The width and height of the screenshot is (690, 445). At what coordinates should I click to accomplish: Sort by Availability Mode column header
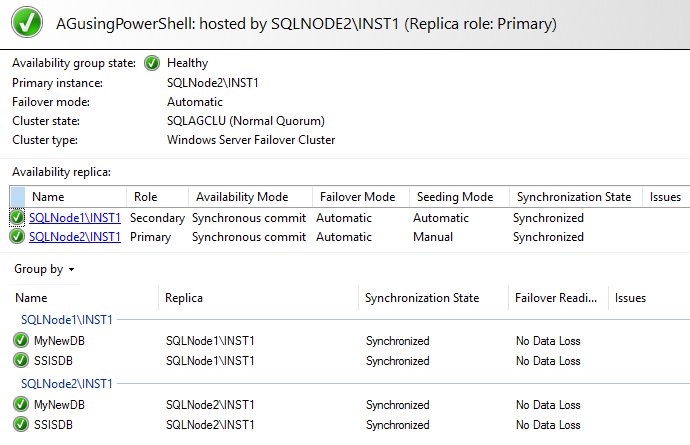click(x=242, y=197)
